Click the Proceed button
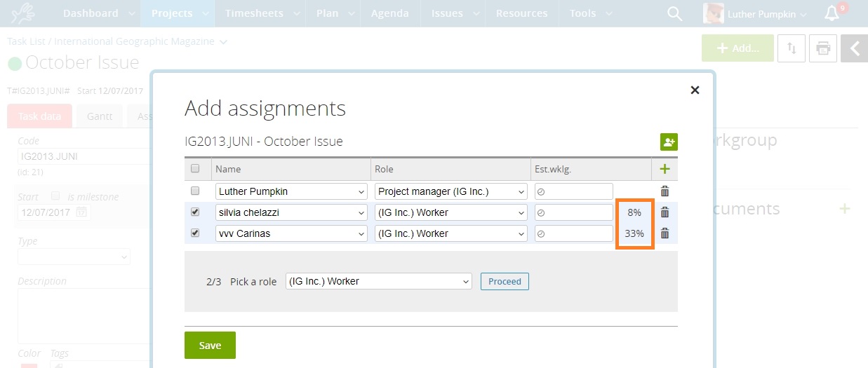Image resolution: width=868 pixels, height=368 pixels. 505,281
